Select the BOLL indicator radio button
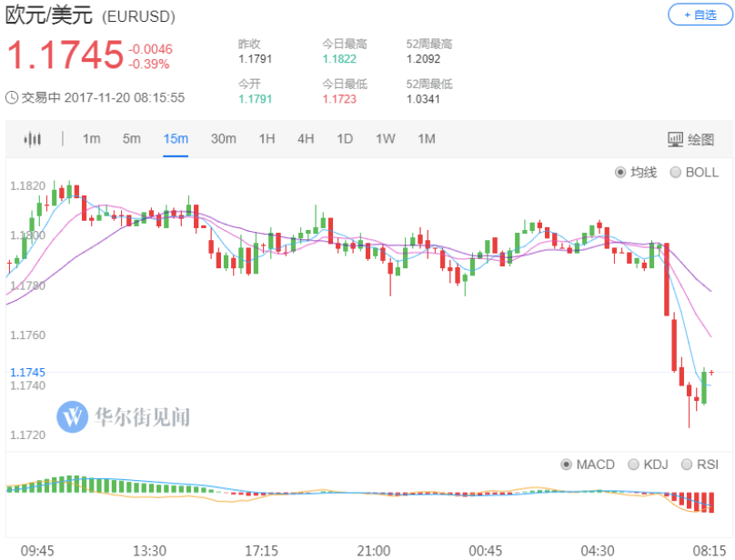 click(x=676, y=173)
